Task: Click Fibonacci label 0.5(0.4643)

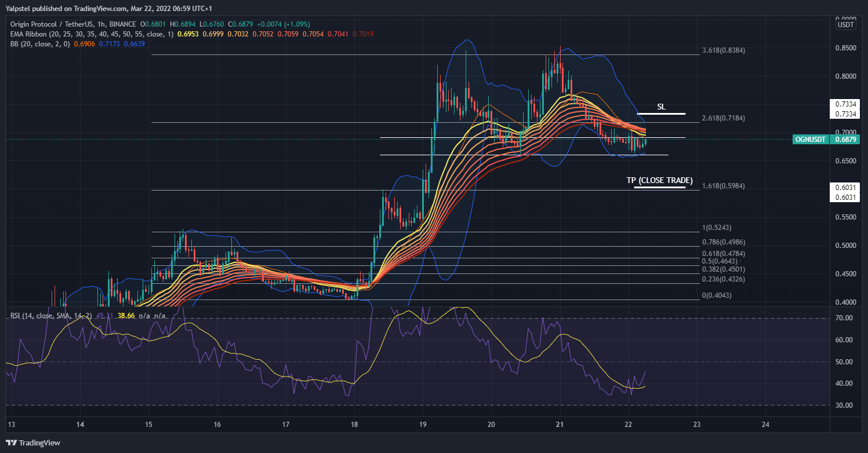Action: coord(721,262)
